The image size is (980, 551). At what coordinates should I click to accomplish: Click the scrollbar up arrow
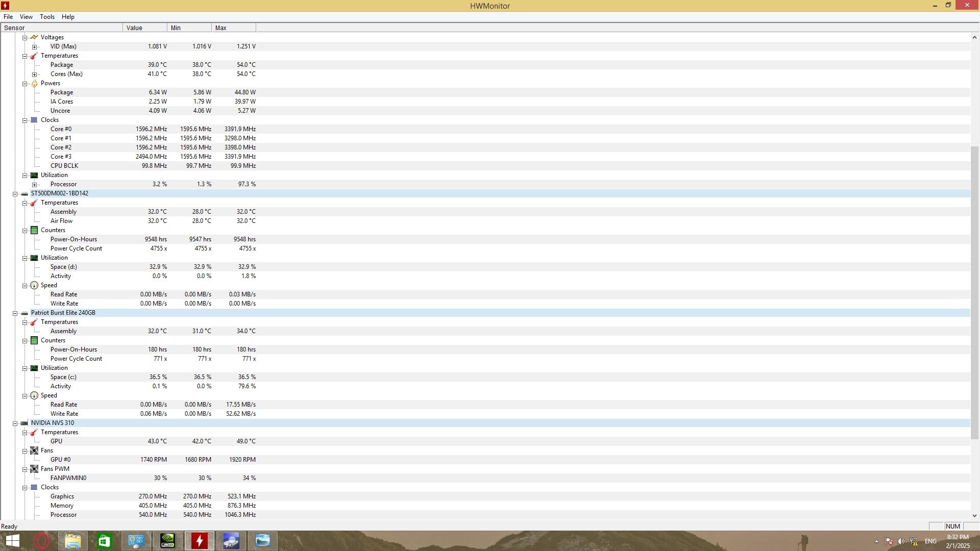[x=974, y=37]
